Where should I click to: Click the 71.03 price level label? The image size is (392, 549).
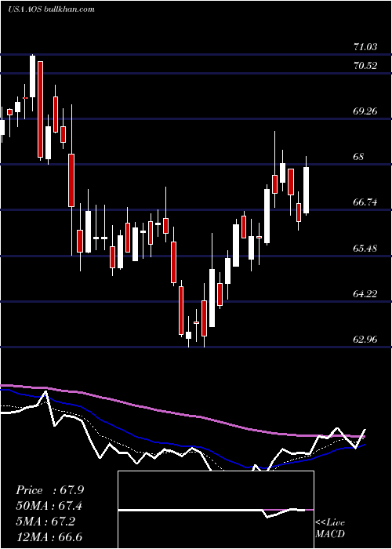(365, 46)
